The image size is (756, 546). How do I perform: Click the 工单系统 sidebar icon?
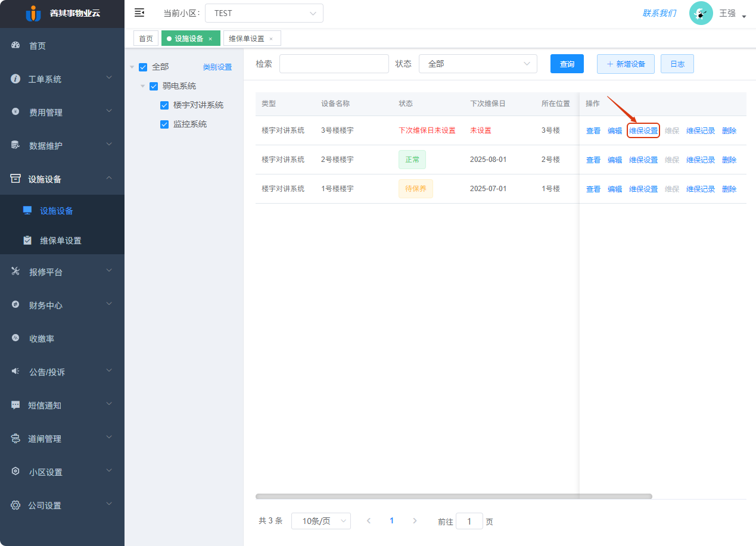point(15,79)
